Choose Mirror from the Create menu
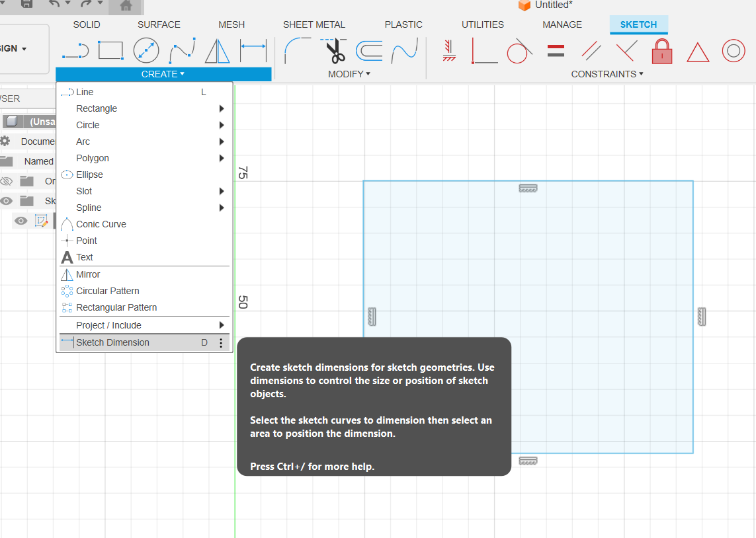 click(144, 274)
